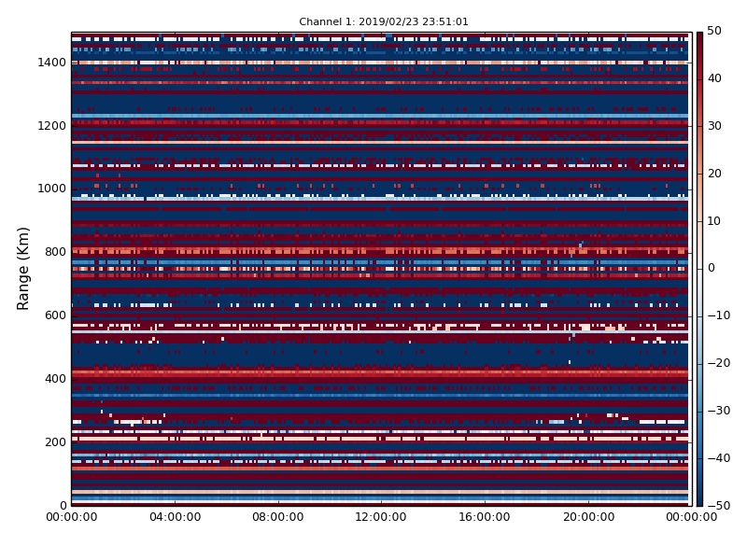Click the 200 range axis tick label

point(55,442)
